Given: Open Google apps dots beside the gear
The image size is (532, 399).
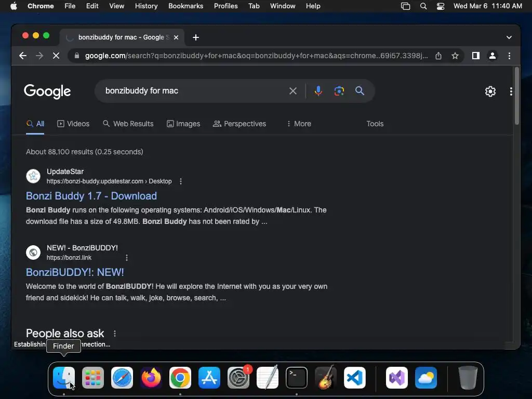Looking at the screenshot, I should (x=511, y=91).
